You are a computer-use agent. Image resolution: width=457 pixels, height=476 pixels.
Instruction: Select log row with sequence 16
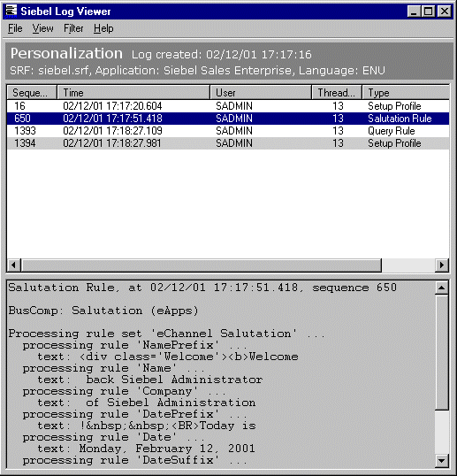coord(228,106)
